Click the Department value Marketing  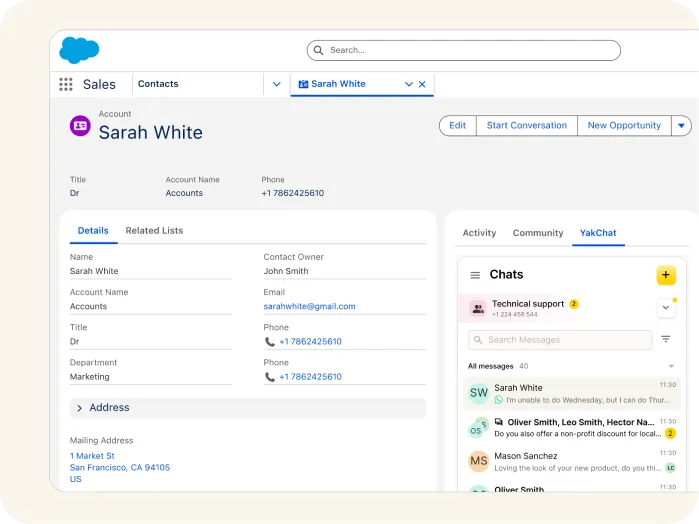[90, 377]
